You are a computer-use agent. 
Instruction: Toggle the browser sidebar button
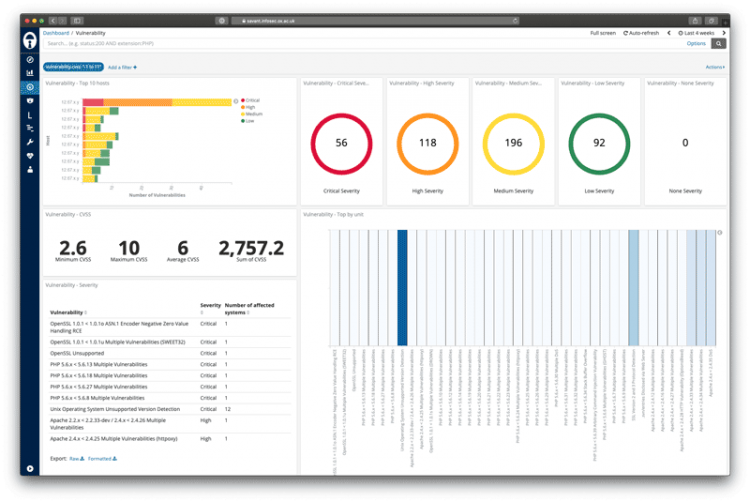point(77,21)
